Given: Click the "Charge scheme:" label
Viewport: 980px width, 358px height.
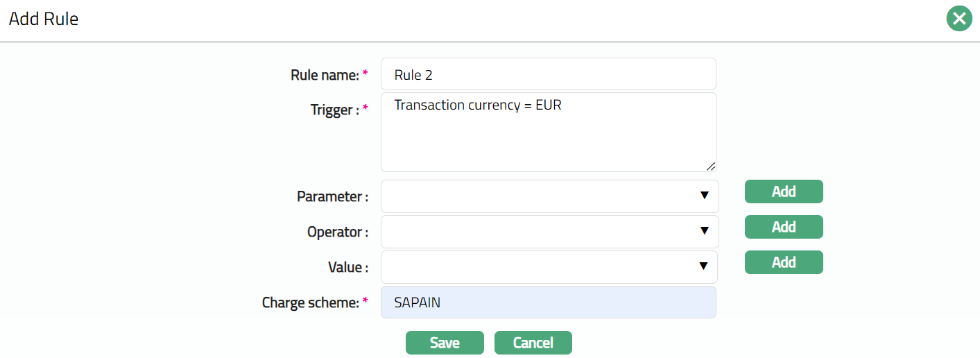Looking at the screenshot, I should tap(310, 303).
